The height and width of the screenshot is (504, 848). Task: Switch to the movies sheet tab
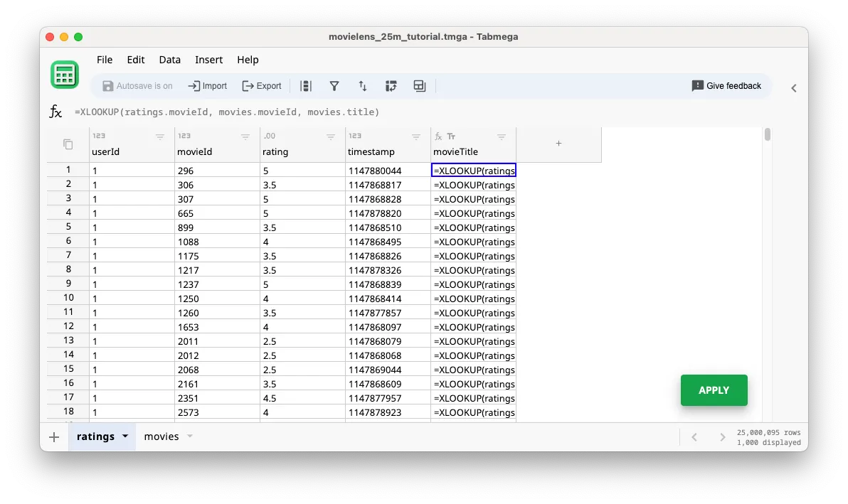point(160,436)
